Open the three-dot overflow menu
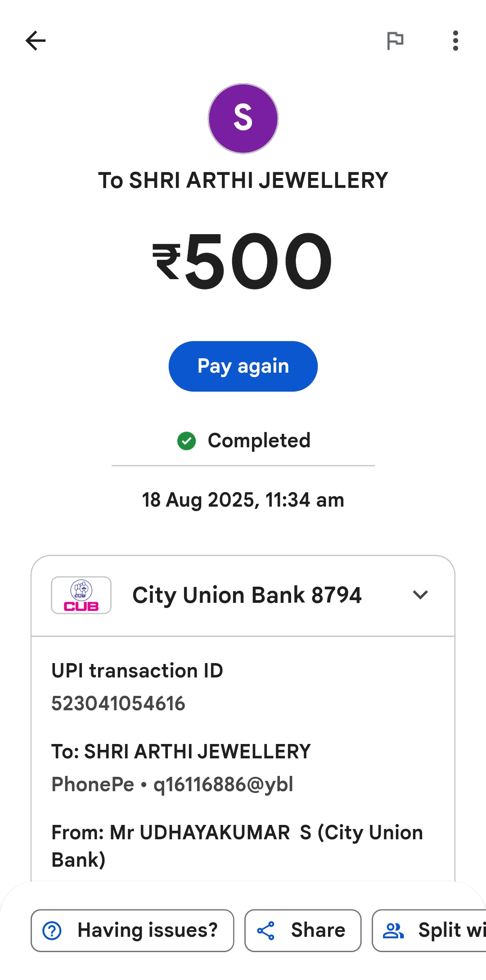486x980 pixels. click(455, 41)
